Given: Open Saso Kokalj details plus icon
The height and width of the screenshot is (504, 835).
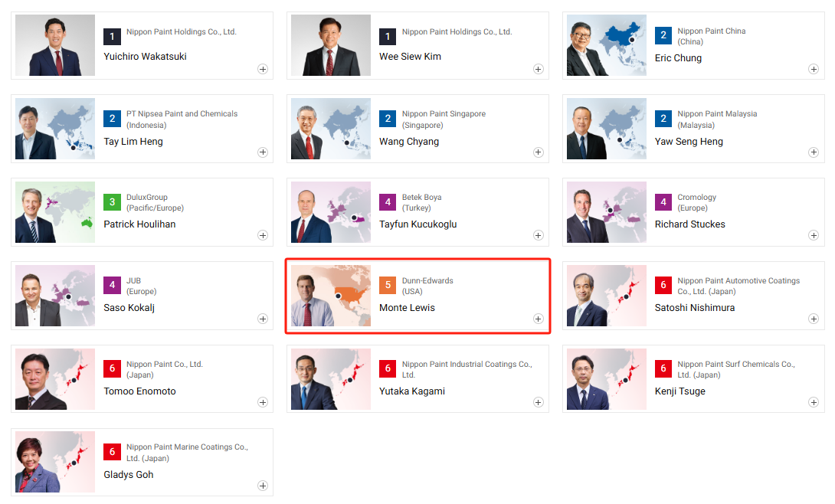Looking at the screenshot, I should click(x=263, y=319).
